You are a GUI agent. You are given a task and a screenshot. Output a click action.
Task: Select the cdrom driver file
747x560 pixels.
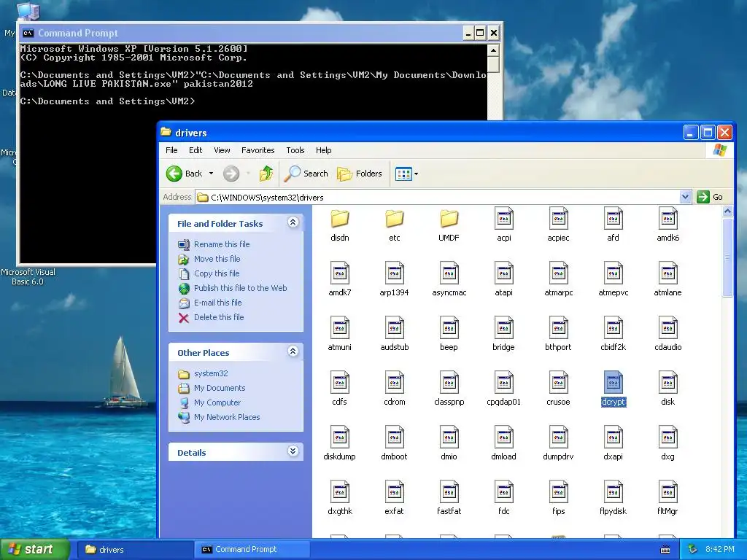[395, 382]
